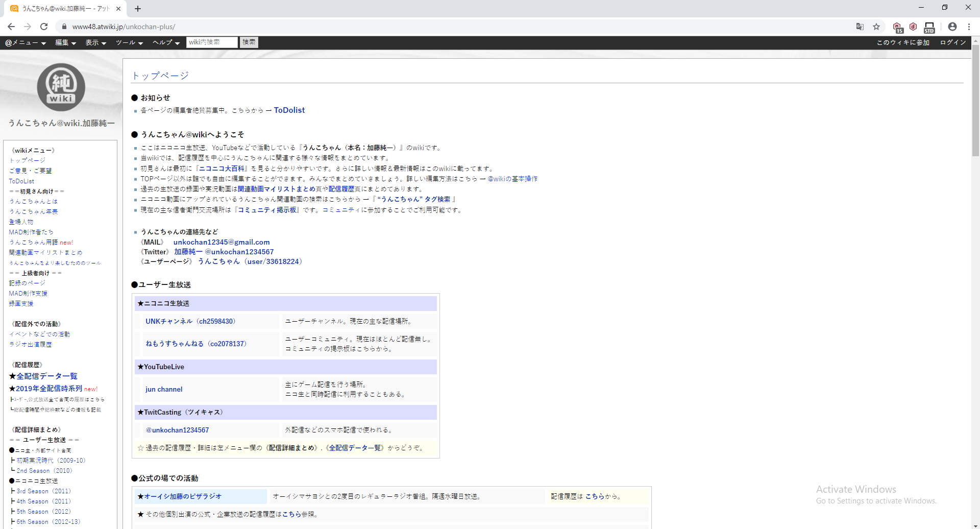Viewport: 980px width, 529px height.
Task: Open the Chrome three-dot menu
Action: pyautogui.click(x=969, y=27)
